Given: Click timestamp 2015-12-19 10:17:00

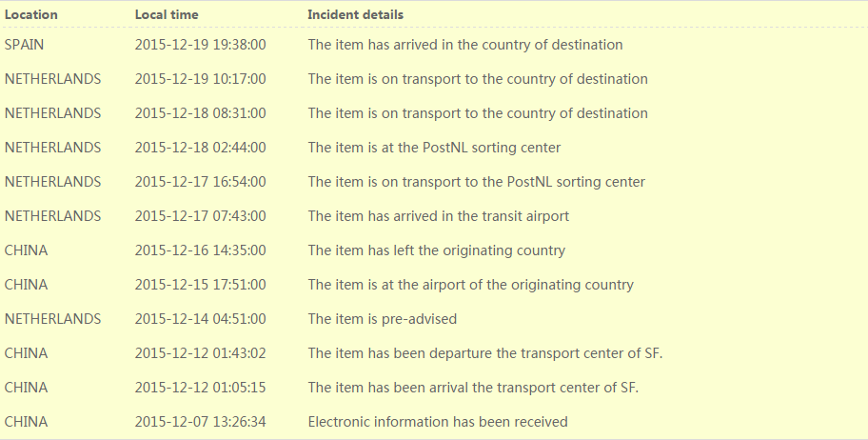Looking at the screenshot, I should pos(200,79).
